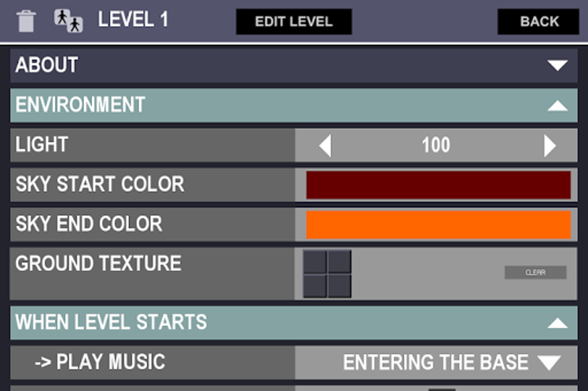This screenshot has height=391, width=588.
Task: Select the ground texture thumbnail
Action: 327,274
